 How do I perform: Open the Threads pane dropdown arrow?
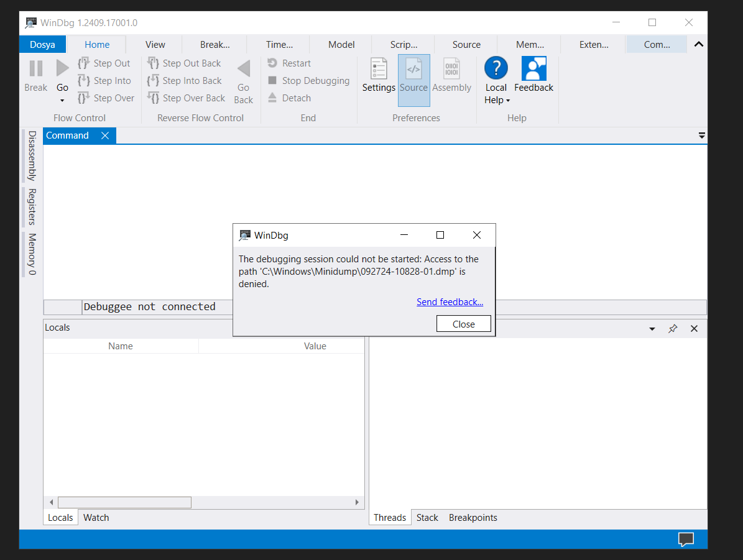652,329
